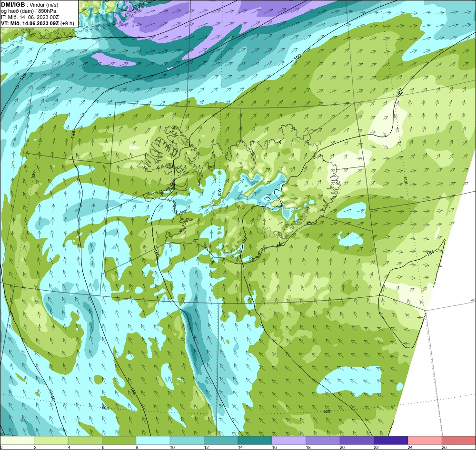Image resolution: width=476 pixels, height=450 pixels.
Task: Click the "148" contour label west of the Westfjords
Action: (x=73, y=135)
